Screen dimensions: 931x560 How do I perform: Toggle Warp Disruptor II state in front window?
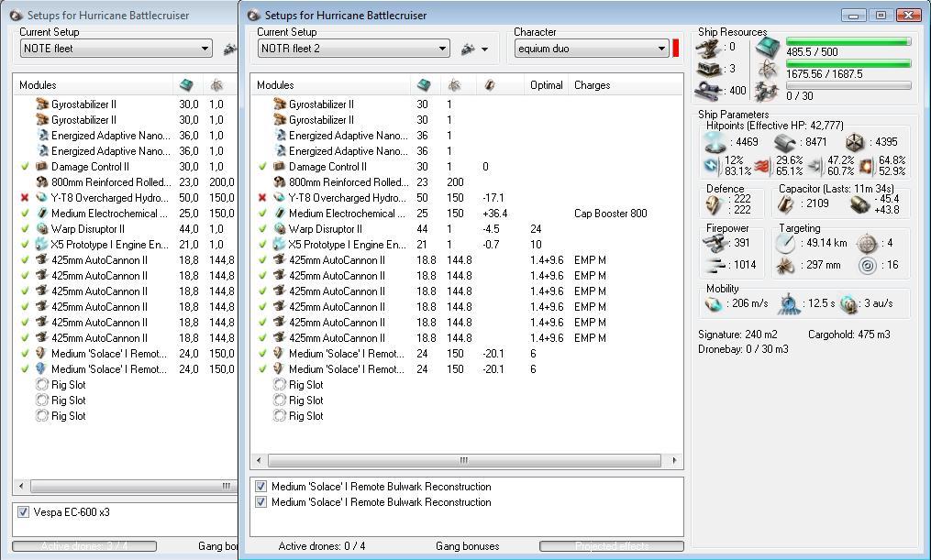click(x=262, y=228)
